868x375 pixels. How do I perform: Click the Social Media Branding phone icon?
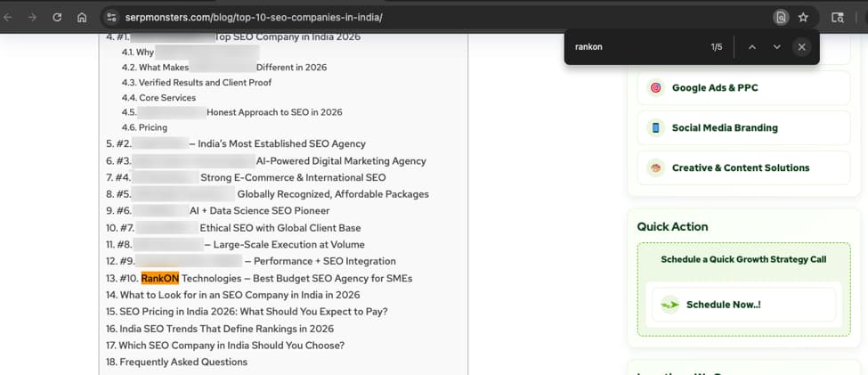656,128
